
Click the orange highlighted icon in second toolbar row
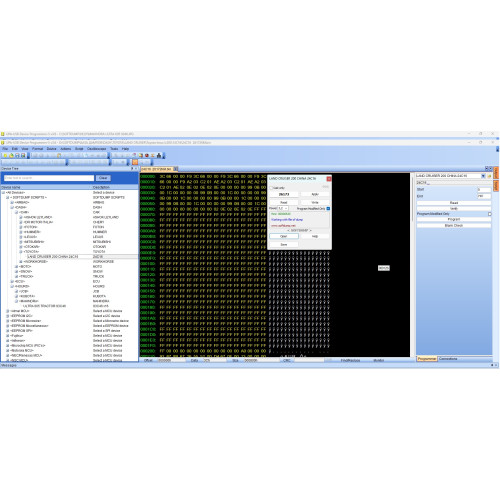[135, 162]
